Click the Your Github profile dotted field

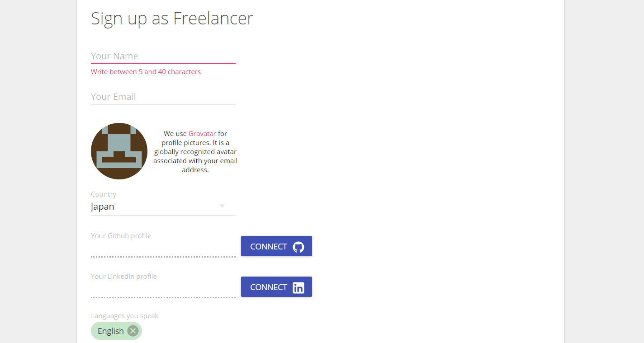[x=163, y=250]
